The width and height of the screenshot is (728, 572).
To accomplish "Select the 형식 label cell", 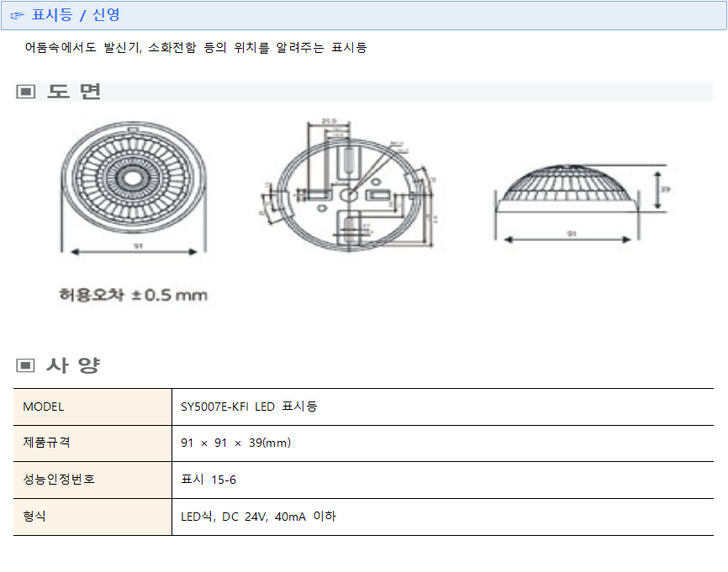I will tap(92, 517).
